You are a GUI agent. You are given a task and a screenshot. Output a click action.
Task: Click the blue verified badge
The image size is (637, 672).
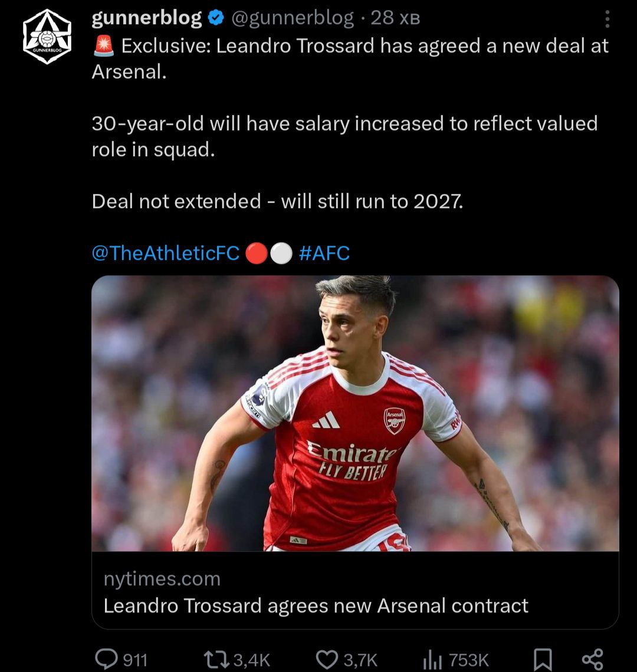[216, 18]
